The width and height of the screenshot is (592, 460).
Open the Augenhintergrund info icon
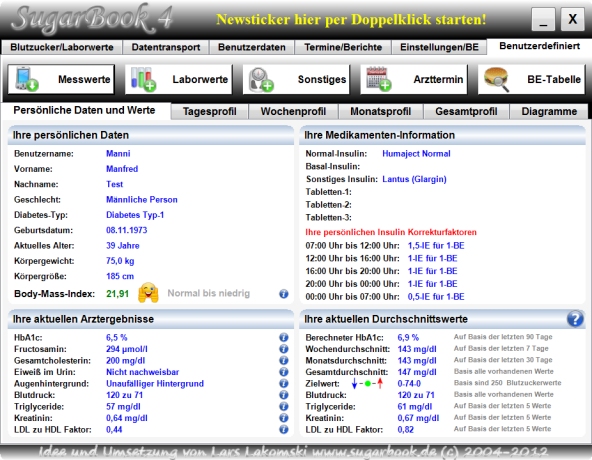pyautogui.click(x=284, y=383)
